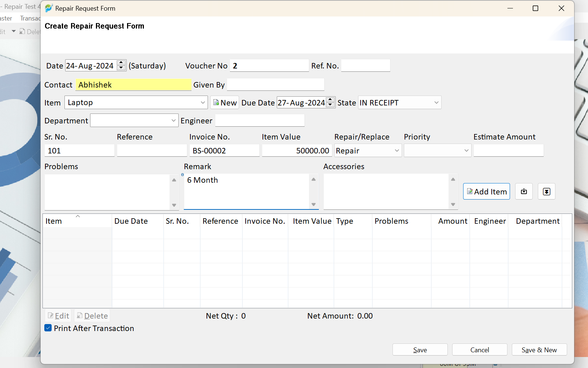Click the New item button icon
Screen dimensions: 588x368
[x=216, y=103]
